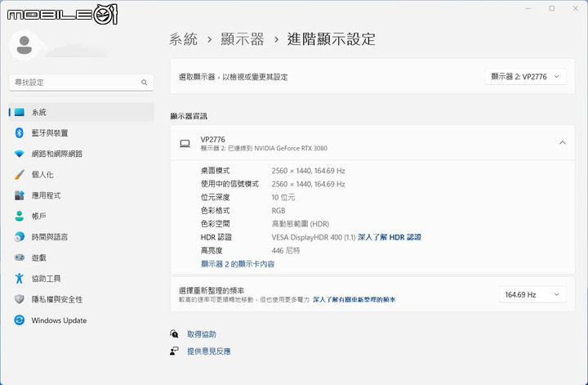Click the Get help headset icon
The height and width of the screenshot is (385, 588).
click(x=174, y=334)
